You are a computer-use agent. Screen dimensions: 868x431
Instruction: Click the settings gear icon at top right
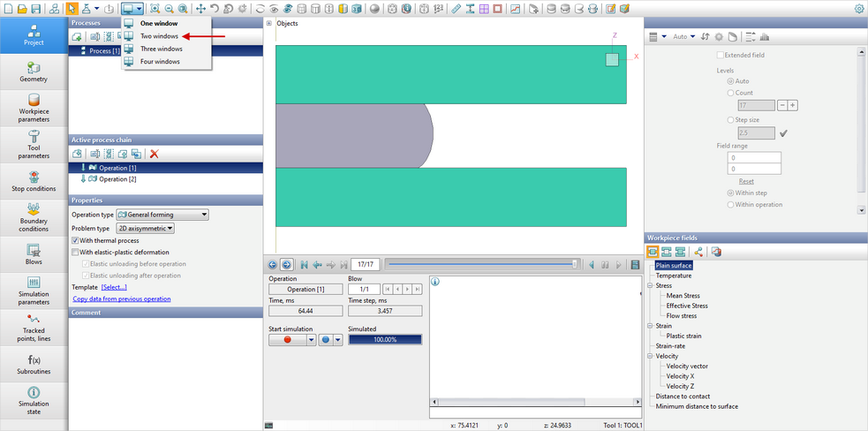pyautogui.click(x=859, y=9)
